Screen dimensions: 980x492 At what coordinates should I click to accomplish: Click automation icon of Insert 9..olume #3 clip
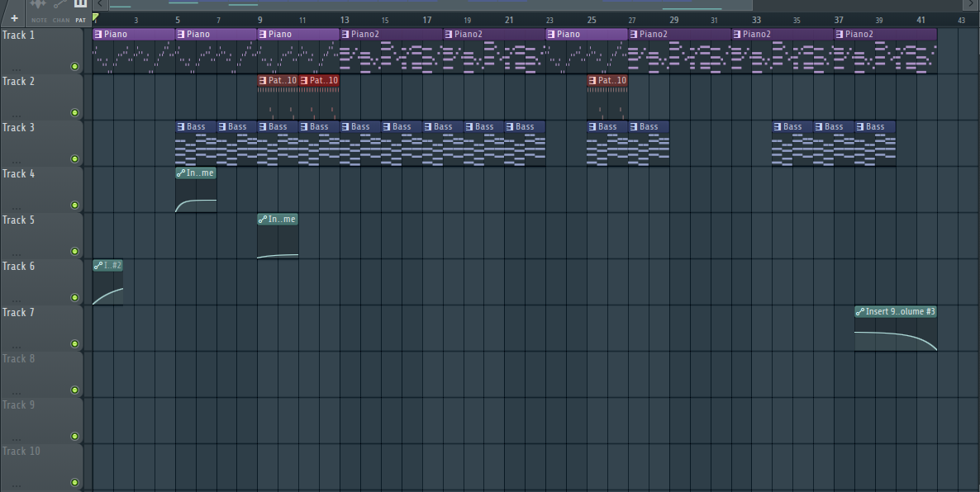(860, 311)
